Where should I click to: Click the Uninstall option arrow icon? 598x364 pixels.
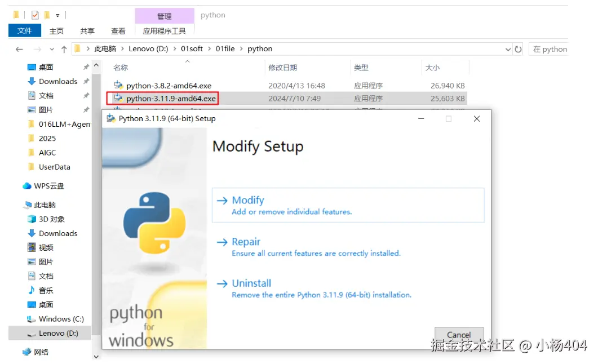222,283
